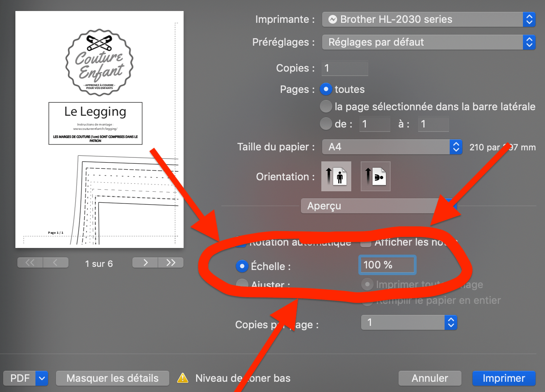Select portrait orientation icon
The height and width of the screenshot is (392, 545).
(x=336, y=176)
